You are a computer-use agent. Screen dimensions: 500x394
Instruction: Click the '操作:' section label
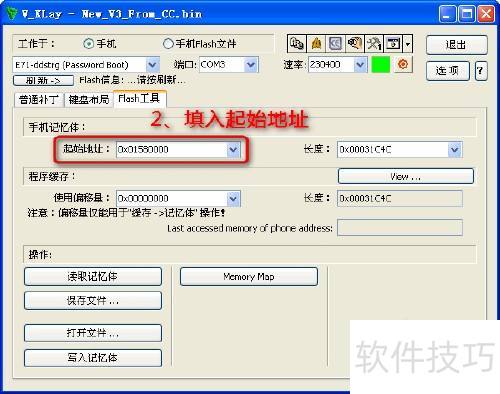[40, 255]
